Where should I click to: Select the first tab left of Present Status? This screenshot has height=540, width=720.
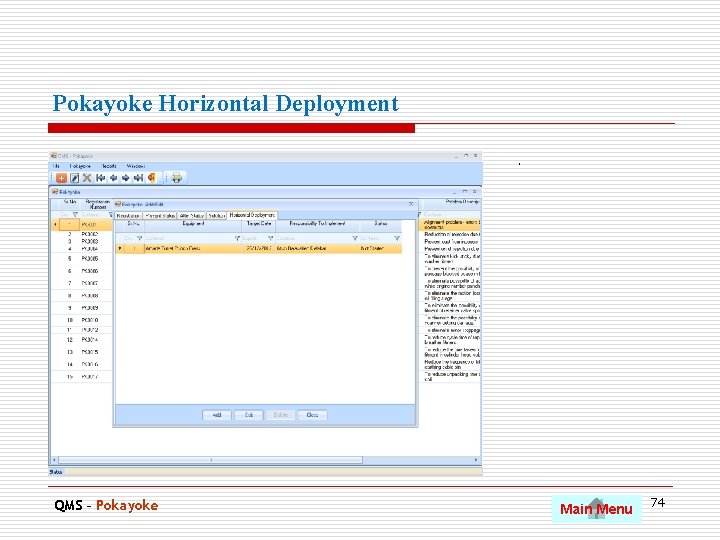point(128,215)
